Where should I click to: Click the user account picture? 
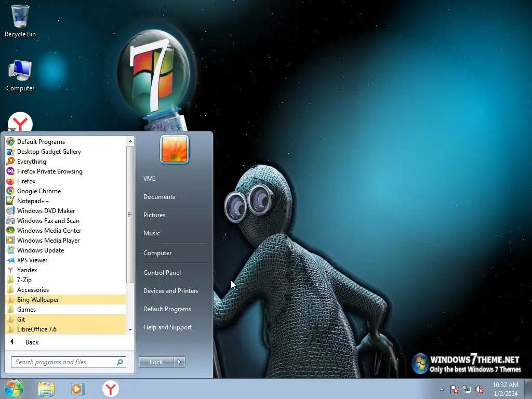tap(175, 149)
